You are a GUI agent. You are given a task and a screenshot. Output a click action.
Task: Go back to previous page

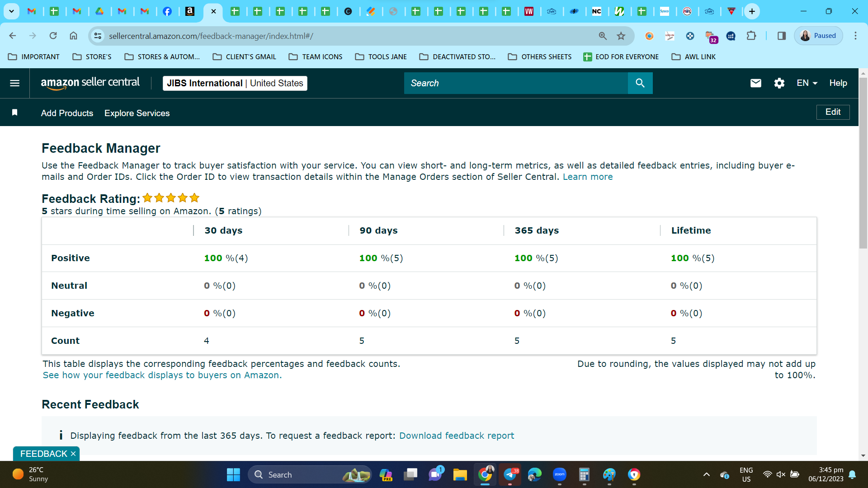pyautogui.click(x=12, y=36)
